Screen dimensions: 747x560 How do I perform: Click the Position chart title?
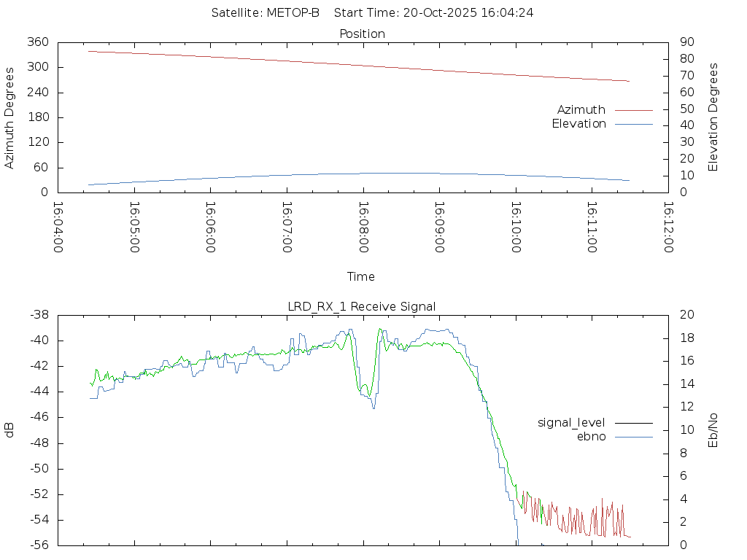(362, 34)
